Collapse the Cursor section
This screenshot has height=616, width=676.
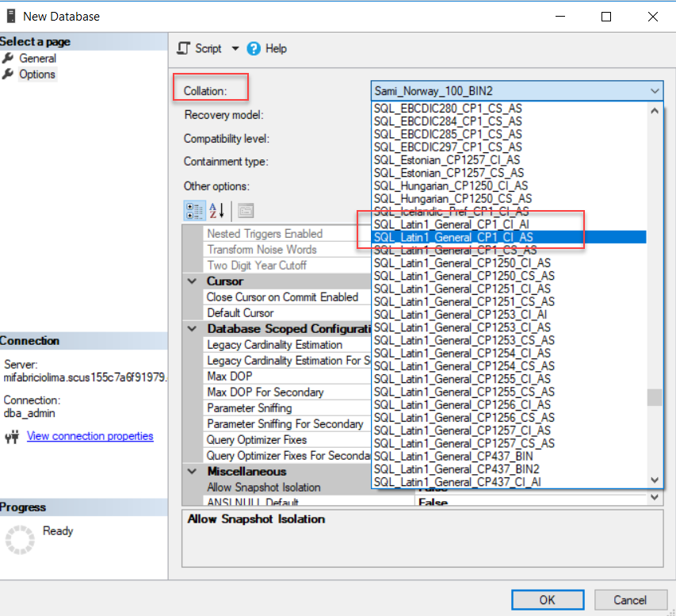192,281
